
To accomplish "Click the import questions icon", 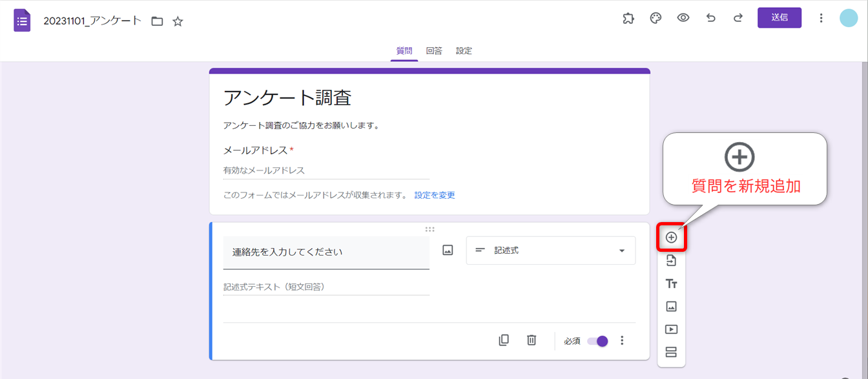I will (671, 261).
